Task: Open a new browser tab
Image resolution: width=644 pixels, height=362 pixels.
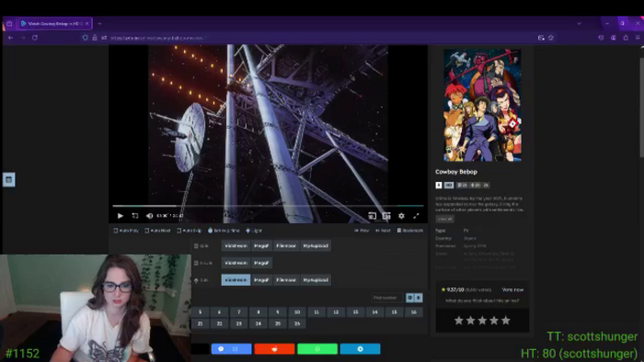Action: (x=99, y=23)
